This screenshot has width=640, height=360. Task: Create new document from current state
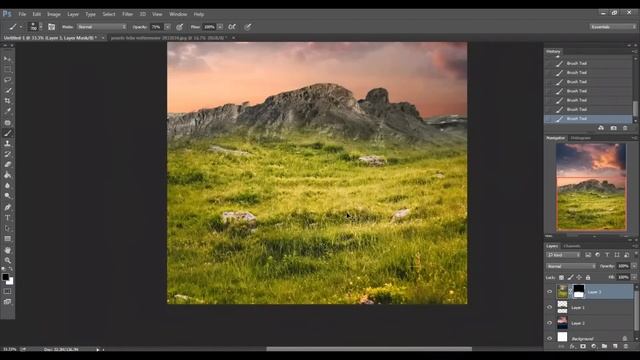(x=601, y=128)
